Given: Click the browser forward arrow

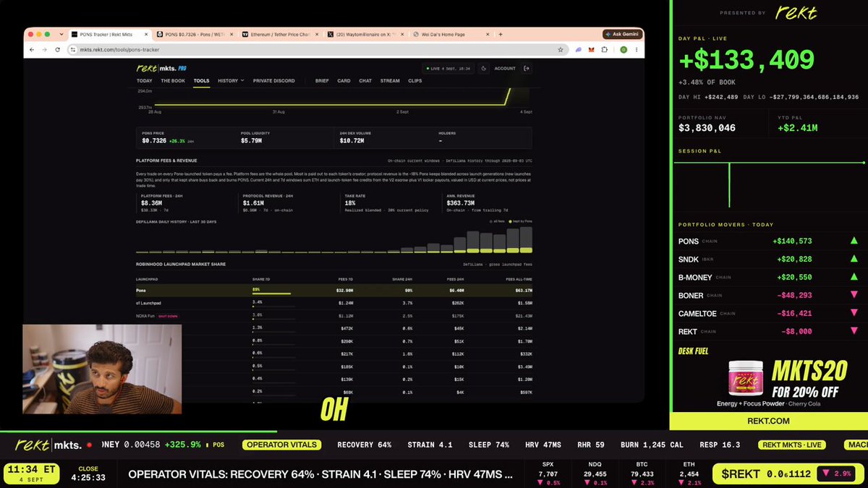Looking at the screenshot, I should 45,50.
